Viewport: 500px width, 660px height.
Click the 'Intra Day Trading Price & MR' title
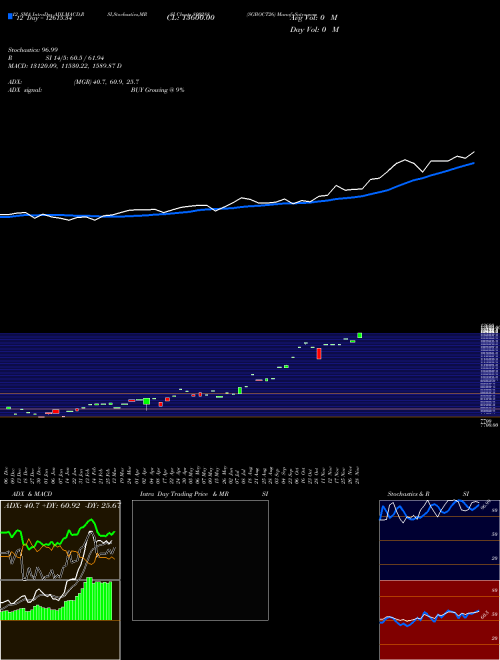(x=184, y=494)
